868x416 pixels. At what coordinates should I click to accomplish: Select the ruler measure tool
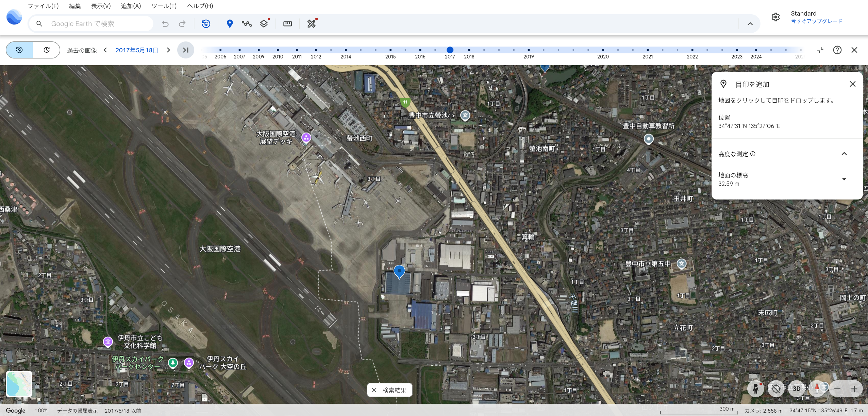coord(287,24)
